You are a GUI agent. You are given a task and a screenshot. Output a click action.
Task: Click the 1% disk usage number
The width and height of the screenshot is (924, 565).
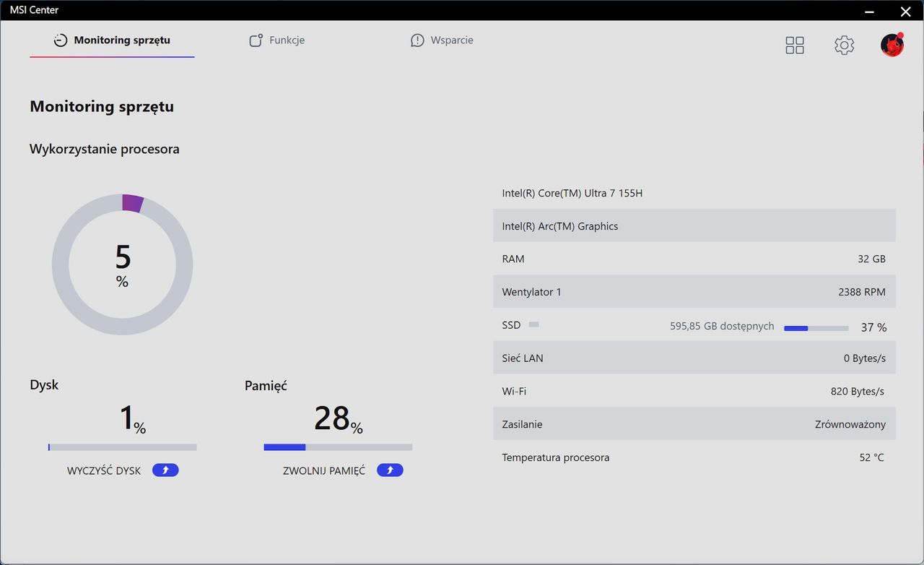(x=132, y=418)
